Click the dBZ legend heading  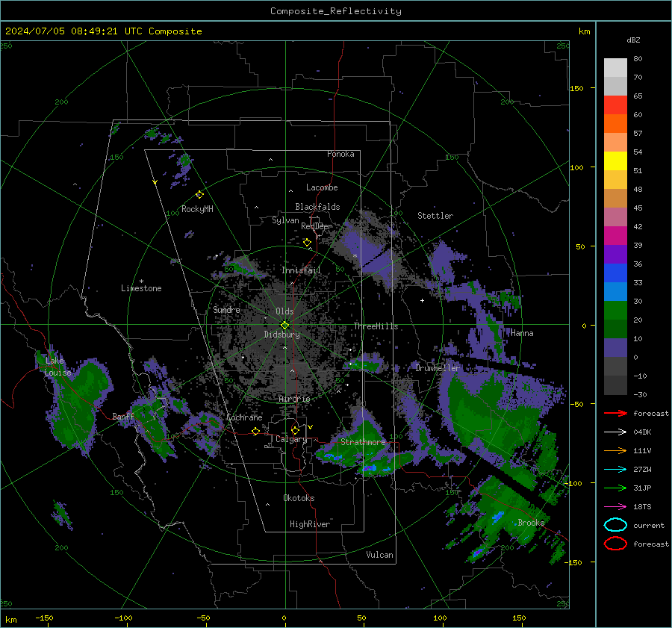click(633, 40)
